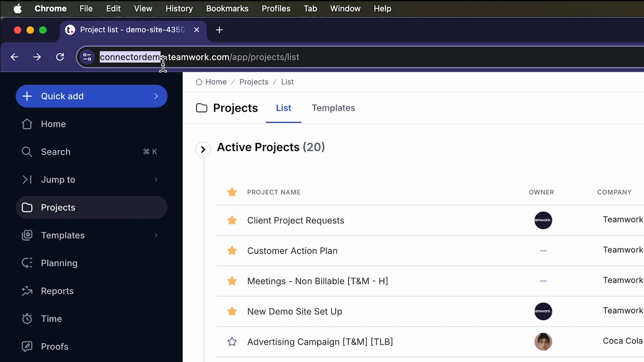Expand the Jump to submenu arrow
The height and width of the screenshot is (362, 644).
(156, 180)
